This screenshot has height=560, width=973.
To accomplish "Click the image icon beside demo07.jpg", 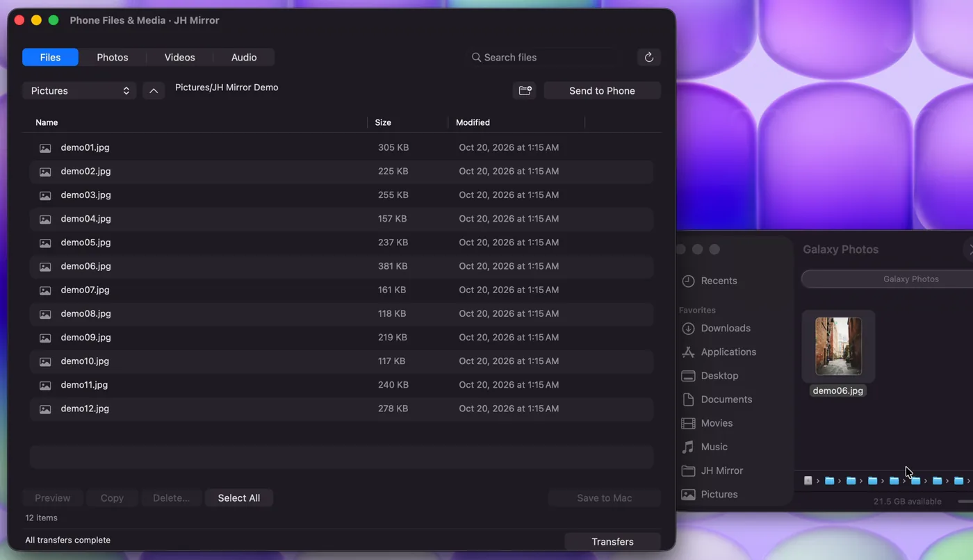I will click(45, 290).
